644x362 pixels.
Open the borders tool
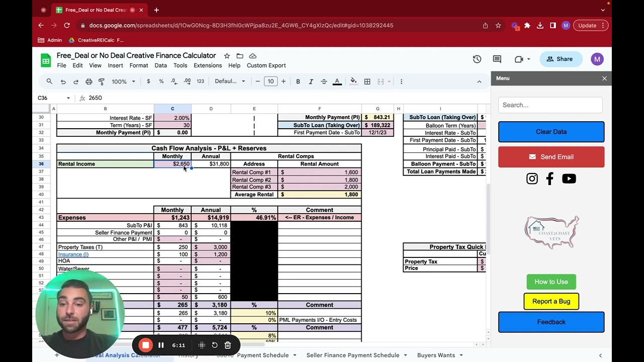[367, 81]
